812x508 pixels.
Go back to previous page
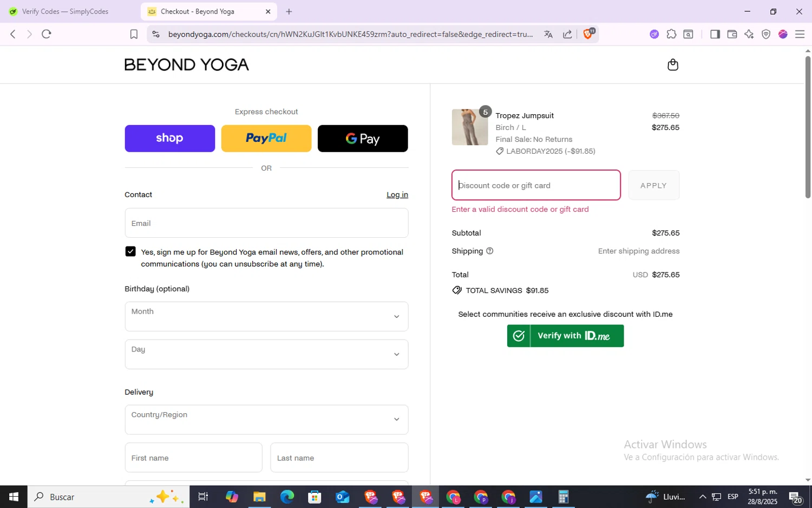click(13, 34)
